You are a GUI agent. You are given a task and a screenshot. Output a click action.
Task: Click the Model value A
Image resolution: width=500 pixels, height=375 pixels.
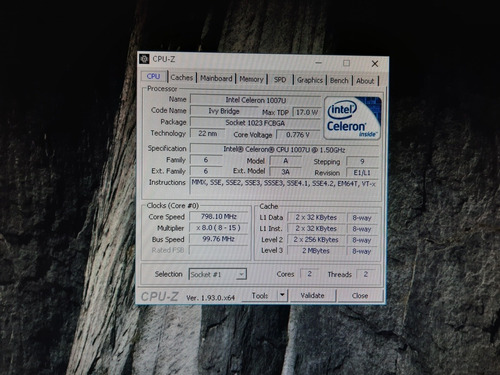click(285, 161)
